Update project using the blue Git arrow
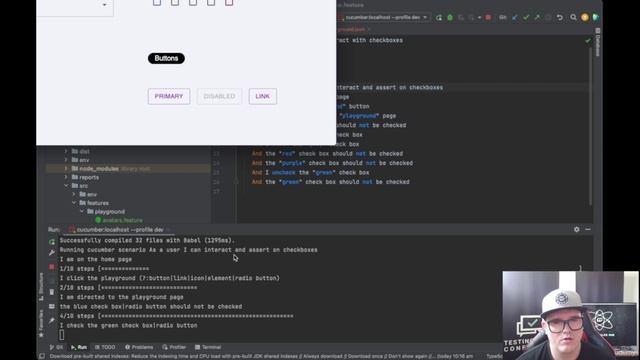 pyautogui.click(x=515, y=18)
